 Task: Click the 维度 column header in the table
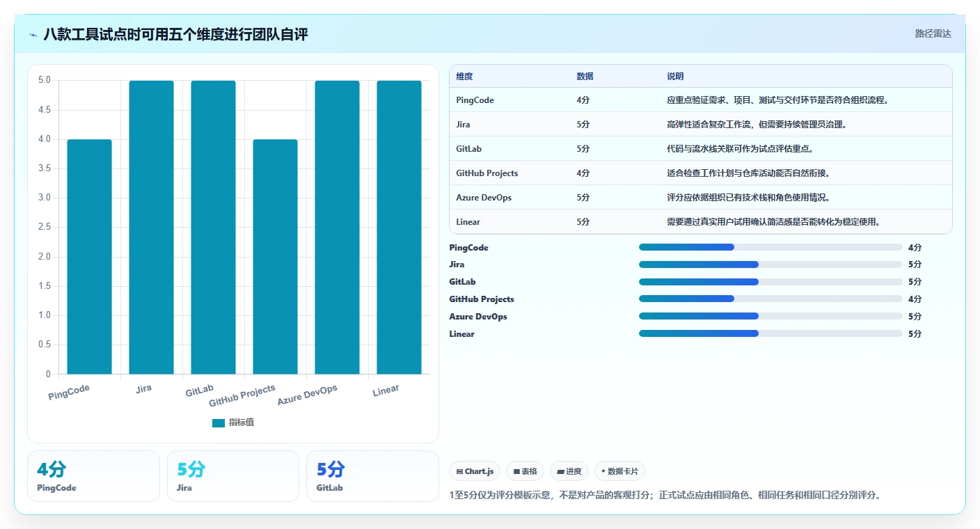coord(464,77)
